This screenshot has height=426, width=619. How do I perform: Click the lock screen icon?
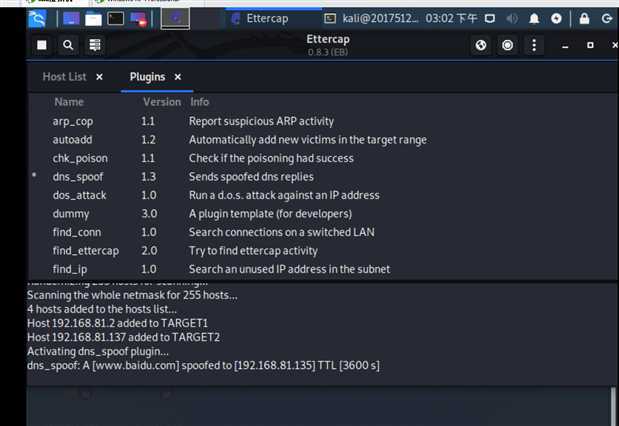click(x=584, y=19)
